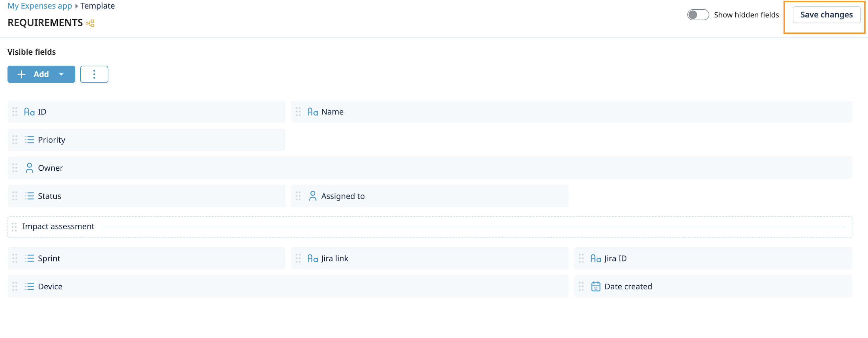Click the Impact assessment section header
868x338 pixels.
coord(58,227)
